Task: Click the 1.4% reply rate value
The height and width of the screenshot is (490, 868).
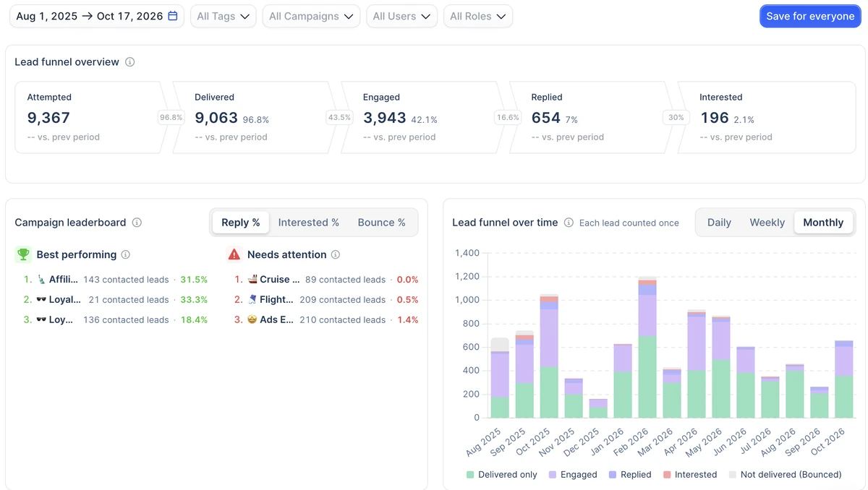Action: [408, 320]
